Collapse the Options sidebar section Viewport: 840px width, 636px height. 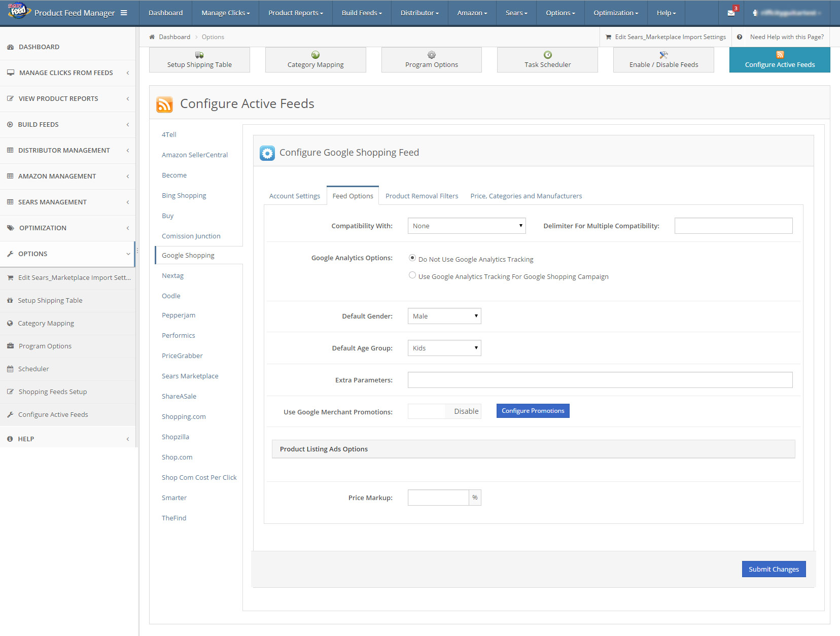(67, 254)
